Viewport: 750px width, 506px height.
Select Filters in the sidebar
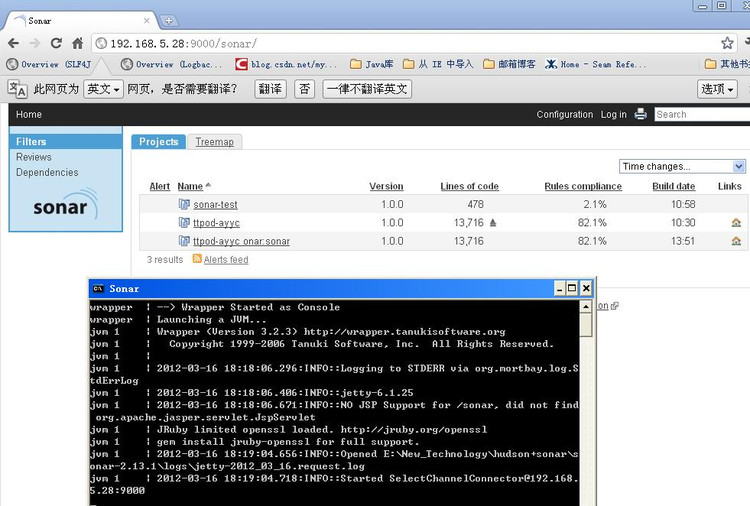[66, 142]
